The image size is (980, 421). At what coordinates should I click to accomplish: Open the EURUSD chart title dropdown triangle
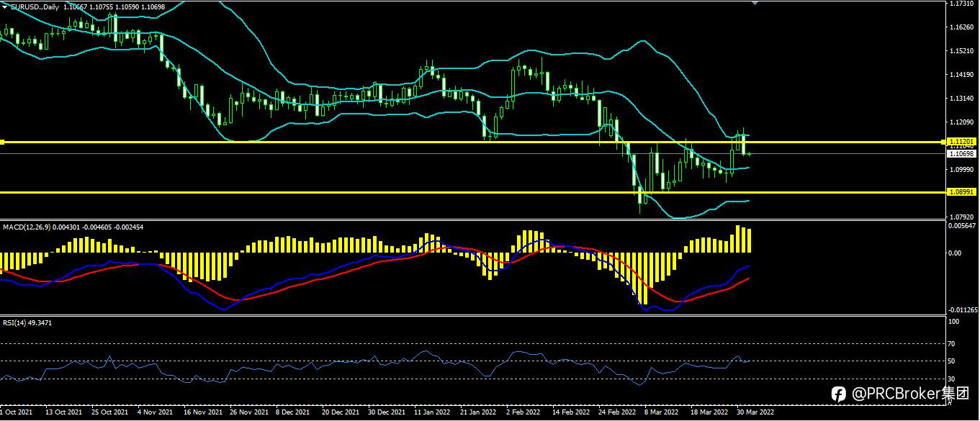(4, 6)
